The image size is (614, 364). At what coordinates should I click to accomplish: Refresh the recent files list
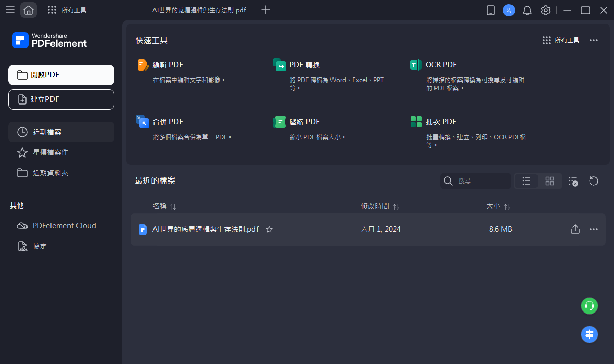point(594,181)
